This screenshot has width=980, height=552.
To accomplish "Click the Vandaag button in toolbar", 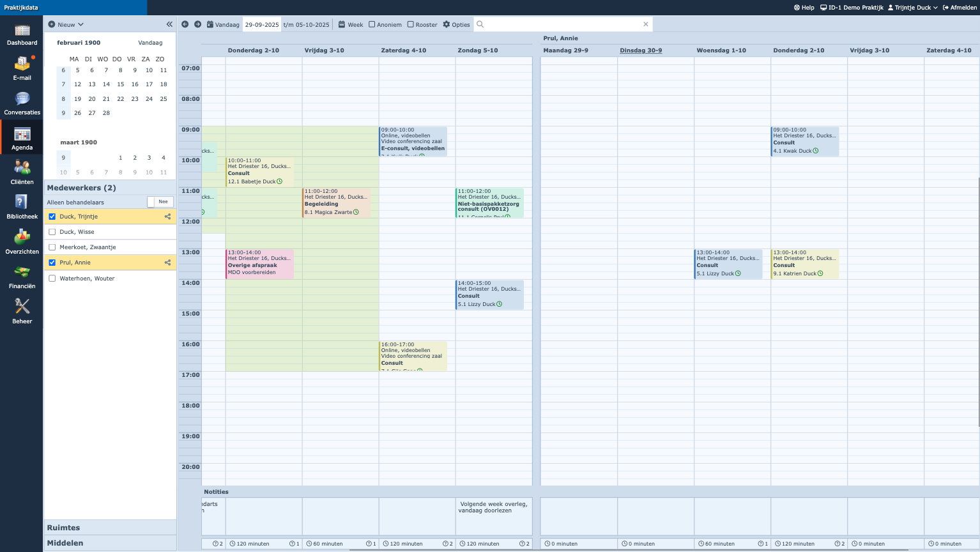I will [x=223, y=24].
